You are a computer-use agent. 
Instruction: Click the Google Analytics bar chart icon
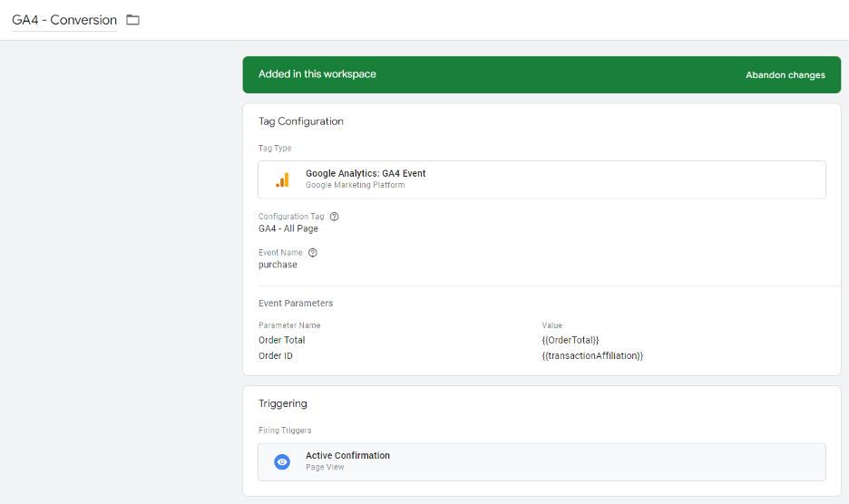[x=282, y=179]
